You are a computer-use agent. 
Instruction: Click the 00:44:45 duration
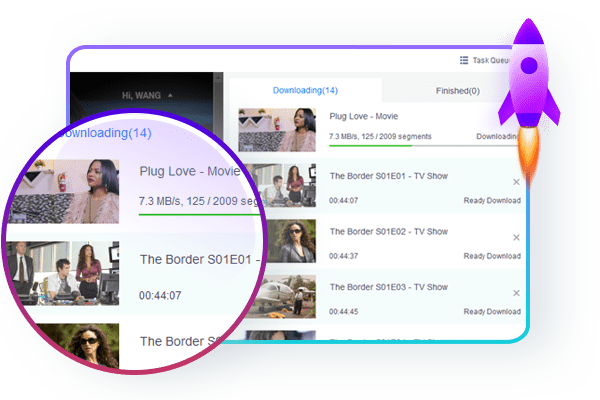(x=344, y=312)
